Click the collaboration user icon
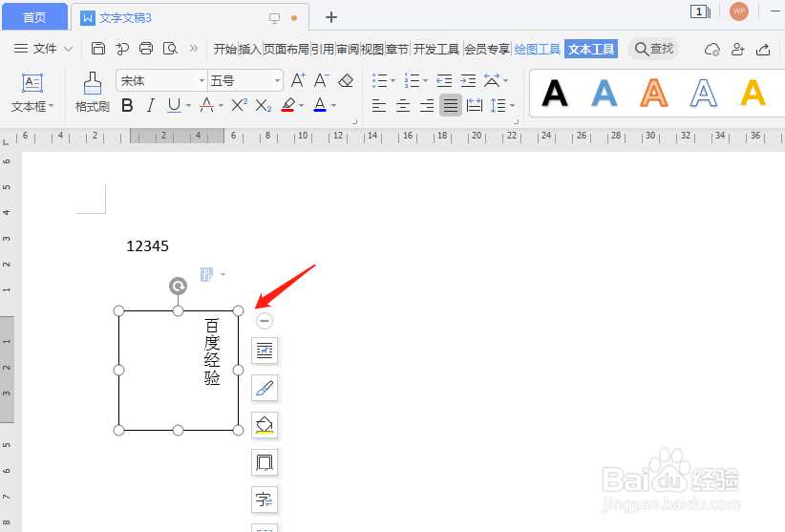Viewport: 785px width, 532px height. coord(737,49)
